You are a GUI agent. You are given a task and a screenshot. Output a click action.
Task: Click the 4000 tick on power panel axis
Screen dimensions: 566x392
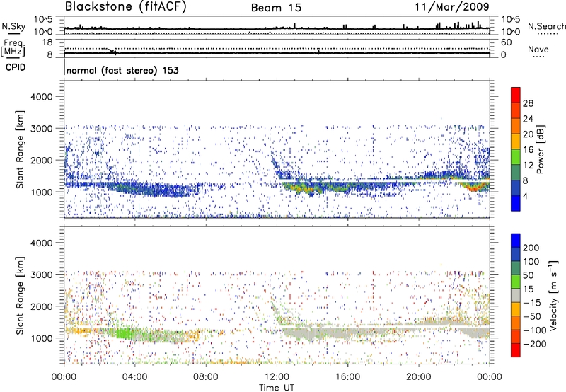point(41,97)
